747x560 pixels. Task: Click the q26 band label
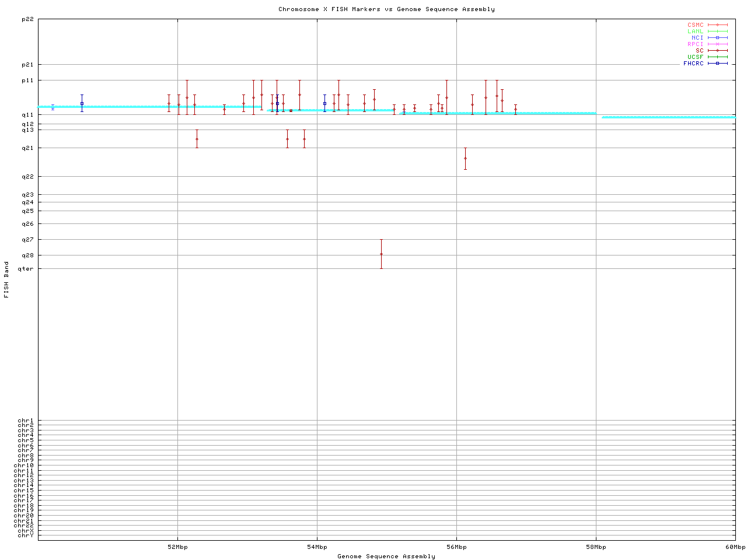[27, 224]
